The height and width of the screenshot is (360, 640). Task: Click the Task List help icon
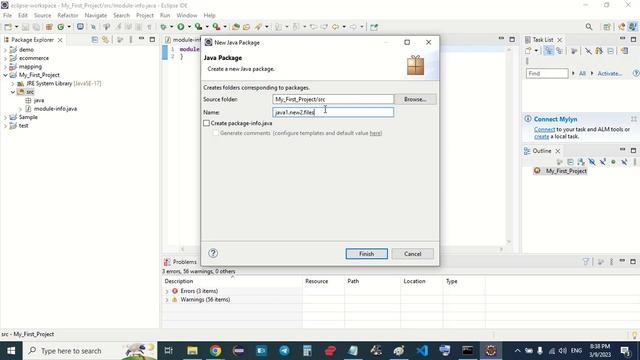636,73
